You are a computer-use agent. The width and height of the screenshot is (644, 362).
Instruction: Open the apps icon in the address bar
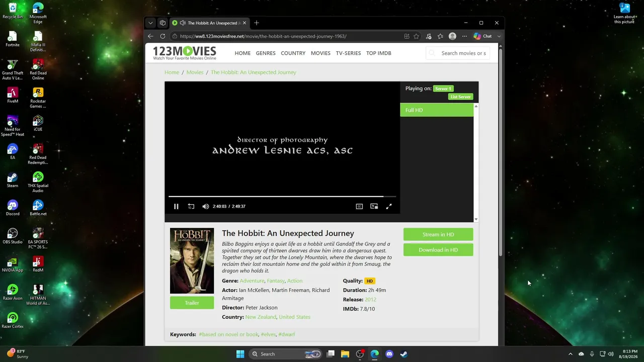pyautogui.click(x=407, y=36)
